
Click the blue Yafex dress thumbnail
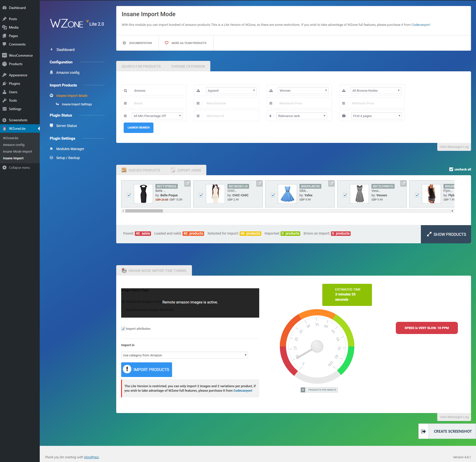287,194
